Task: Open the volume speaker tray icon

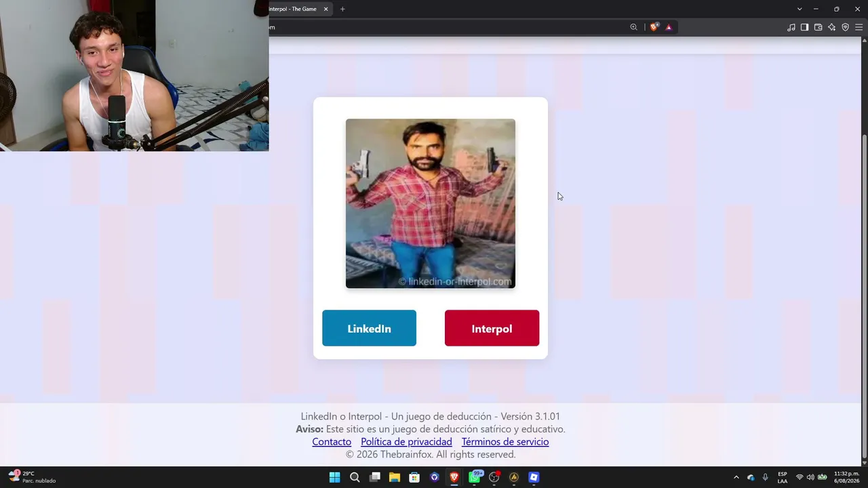Action: pos(810,477)
